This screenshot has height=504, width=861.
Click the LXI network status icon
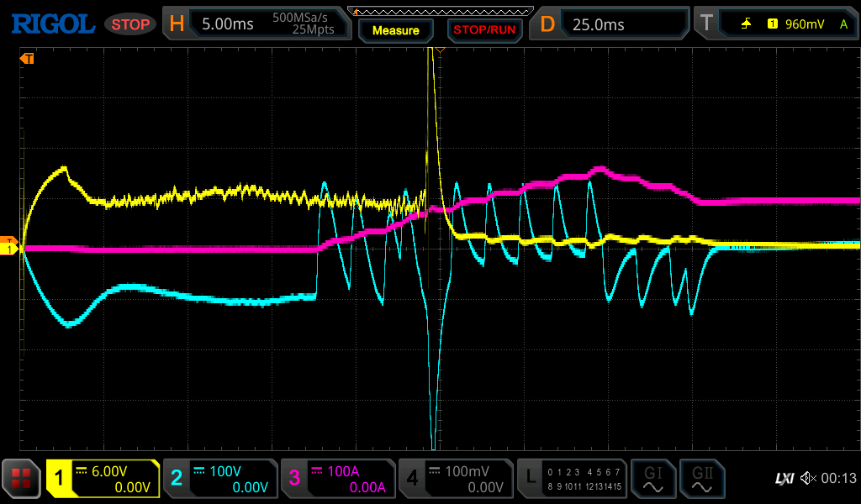pos(784,479)
